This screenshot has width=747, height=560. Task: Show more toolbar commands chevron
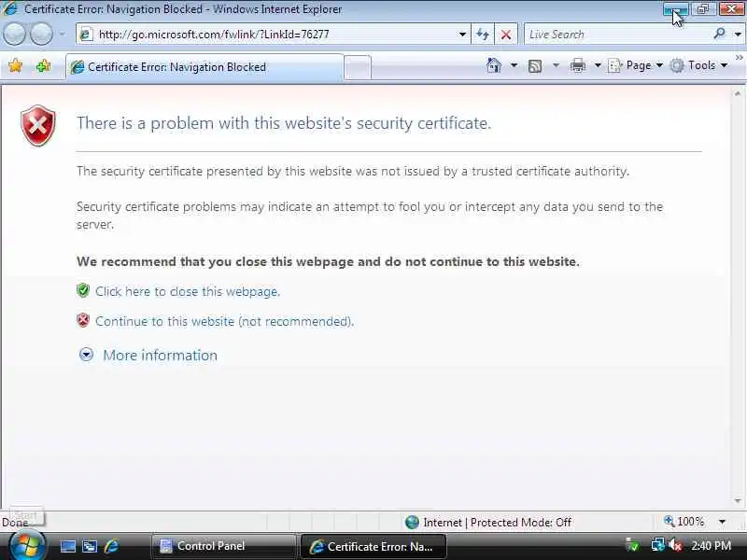click(x=739, y=58)
